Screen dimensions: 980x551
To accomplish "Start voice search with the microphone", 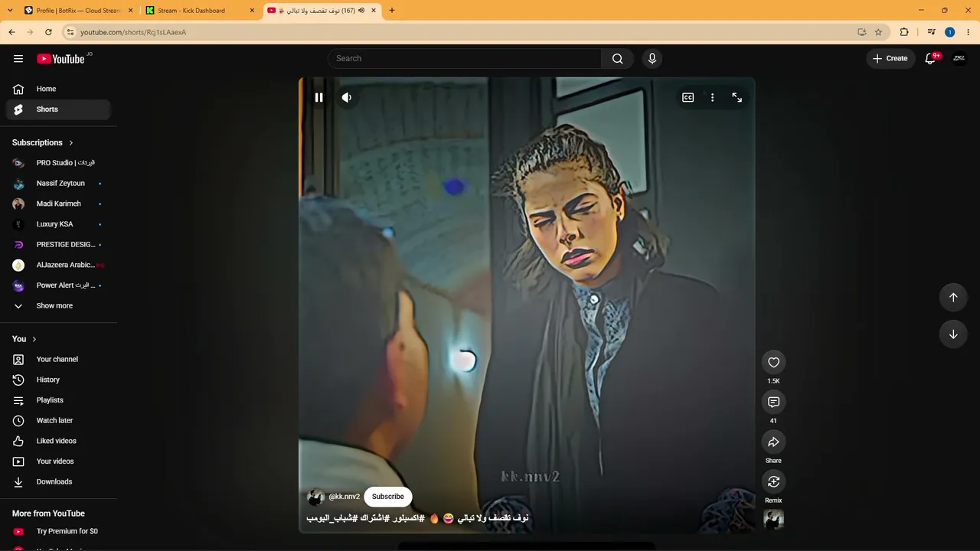I will click(x=652, y=59).
